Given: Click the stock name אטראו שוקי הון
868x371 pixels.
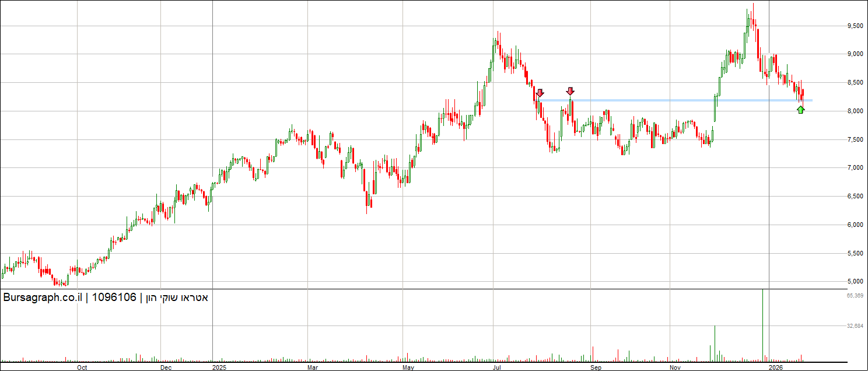Looking at the screenshot, I should [x=176, y=298].
